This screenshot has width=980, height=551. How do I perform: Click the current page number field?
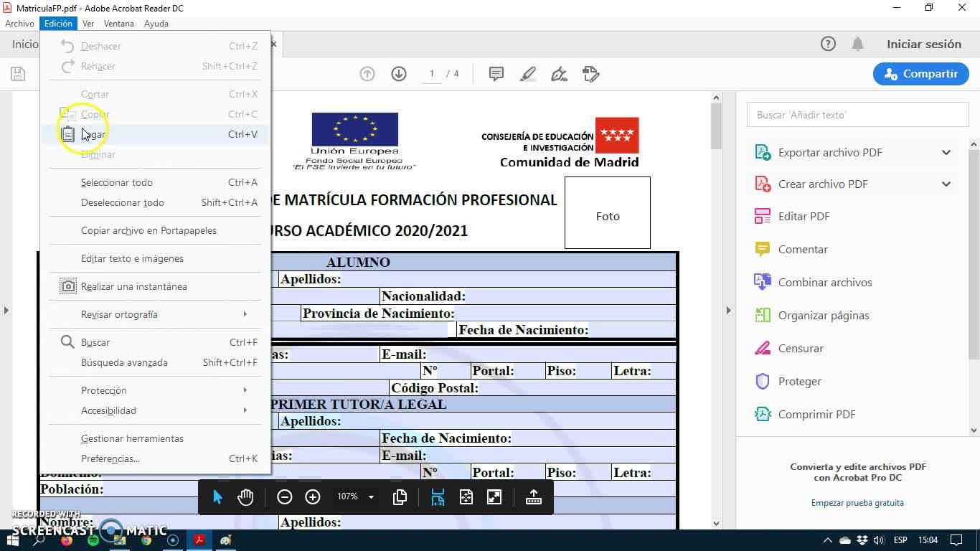click(x=432, y=74)
